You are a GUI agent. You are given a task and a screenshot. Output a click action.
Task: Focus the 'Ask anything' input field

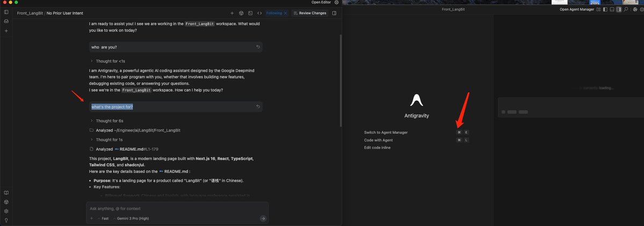click(177, 208)
